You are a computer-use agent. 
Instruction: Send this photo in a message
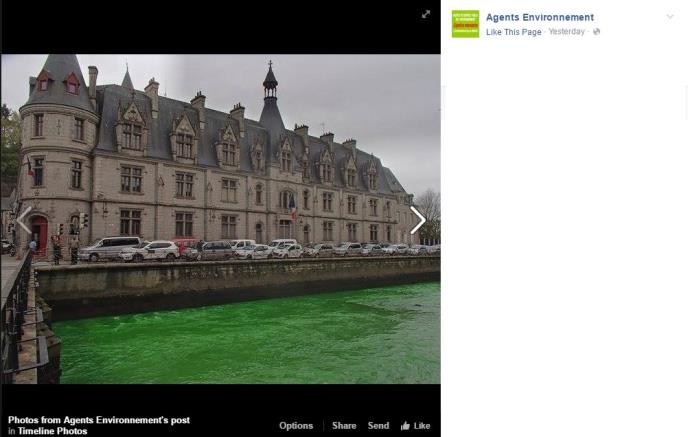378,426
